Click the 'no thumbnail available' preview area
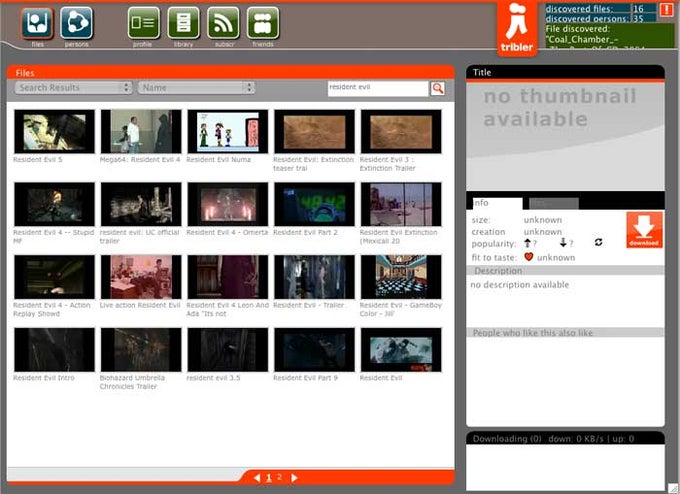This screenshot has height=494, width=680. click(x=565, y=136)
